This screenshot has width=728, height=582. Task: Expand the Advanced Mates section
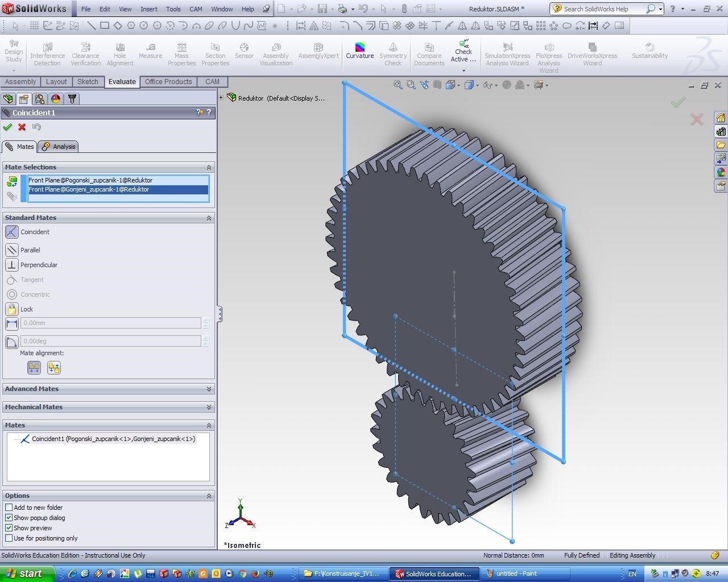(x=209, y=389)
